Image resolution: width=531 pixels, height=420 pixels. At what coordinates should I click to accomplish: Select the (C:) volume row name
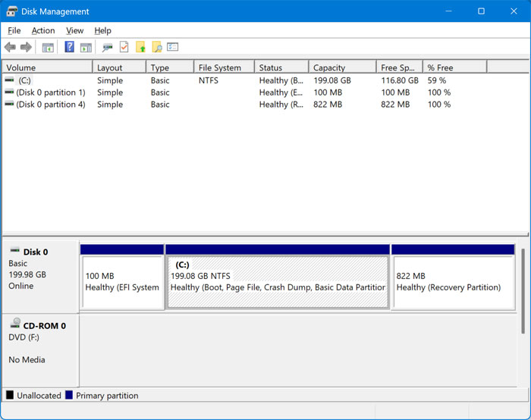(x=24, y=80)
